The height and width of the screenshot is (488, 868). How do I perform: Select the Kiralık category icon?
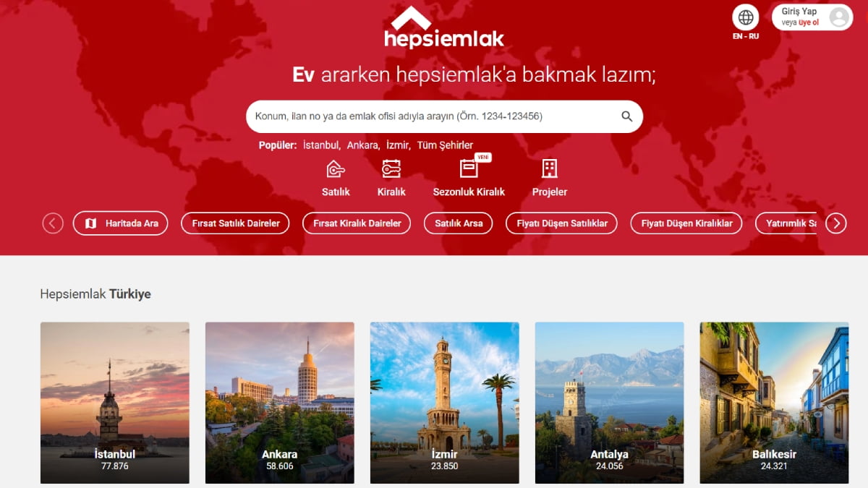[x=391, y=169]
